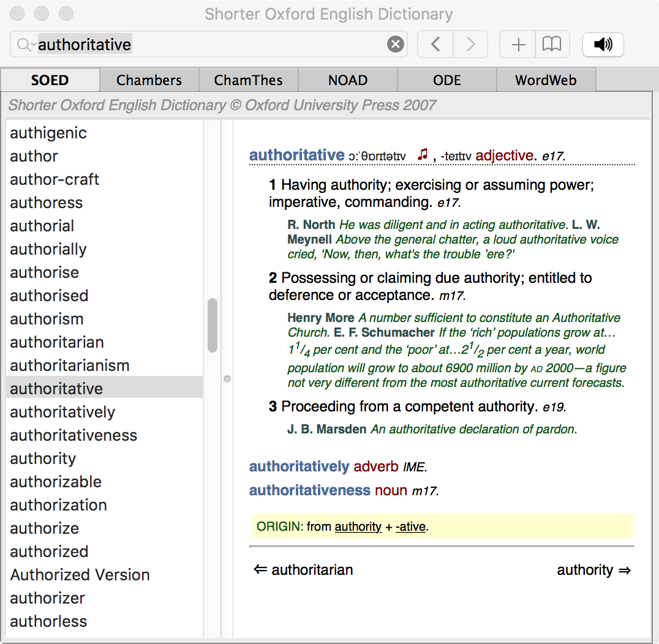659x644 pixels.
Task: Click the pane splitter handle dot
Action: click(x=227, y=379)
